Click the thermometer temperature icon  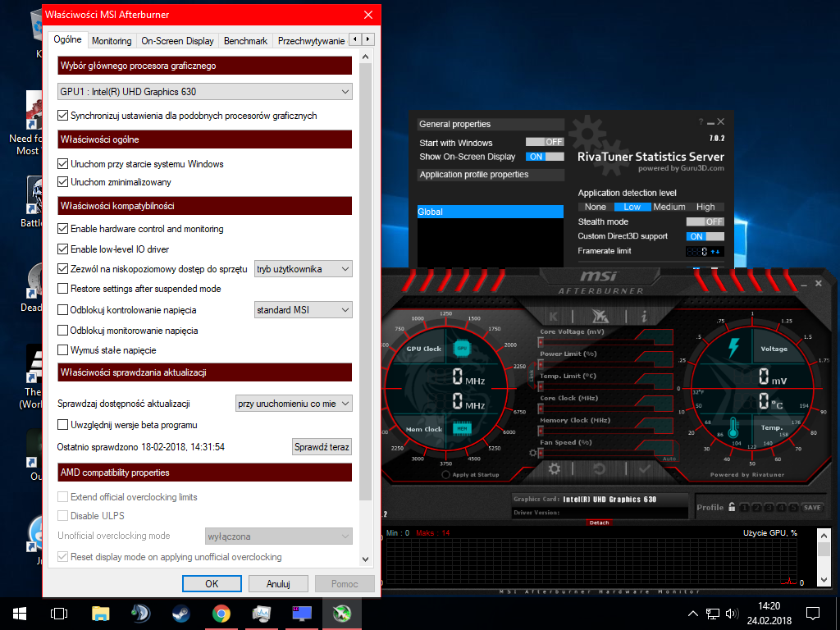pyautogui.click(x=733, y=428)
